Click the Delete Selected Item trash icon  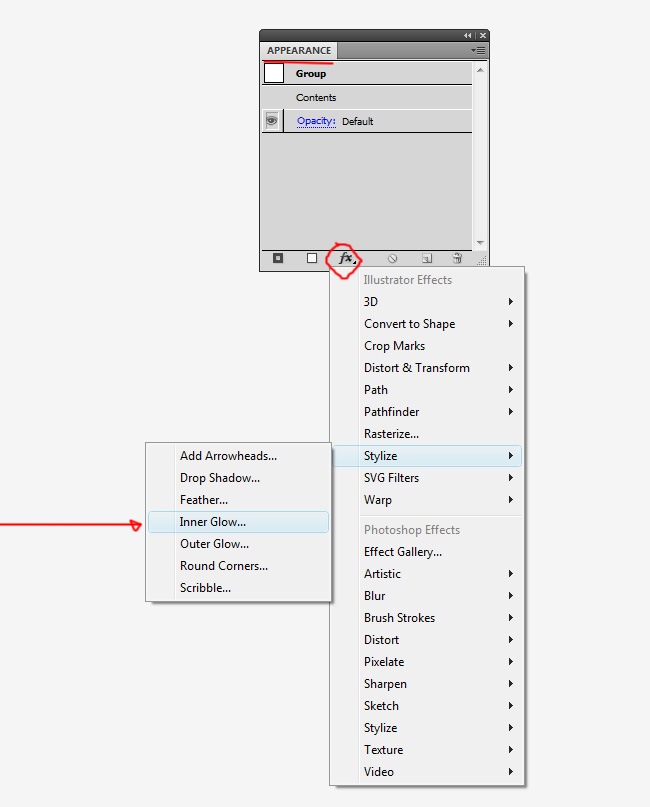[x=457, y=258]
